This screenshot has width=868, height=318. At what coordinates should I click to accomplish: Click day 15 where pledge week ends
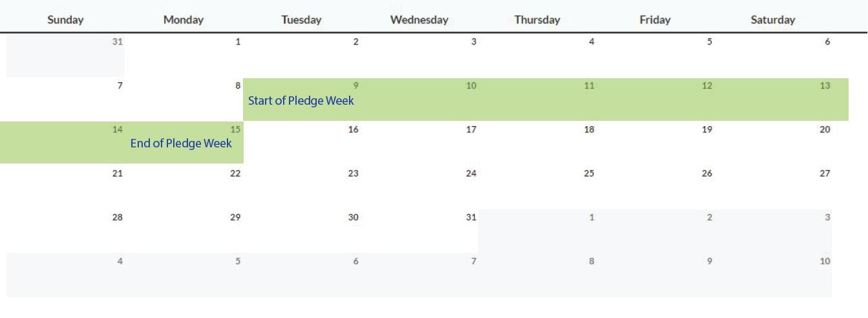pyautogui.click(x=235, y=129)
